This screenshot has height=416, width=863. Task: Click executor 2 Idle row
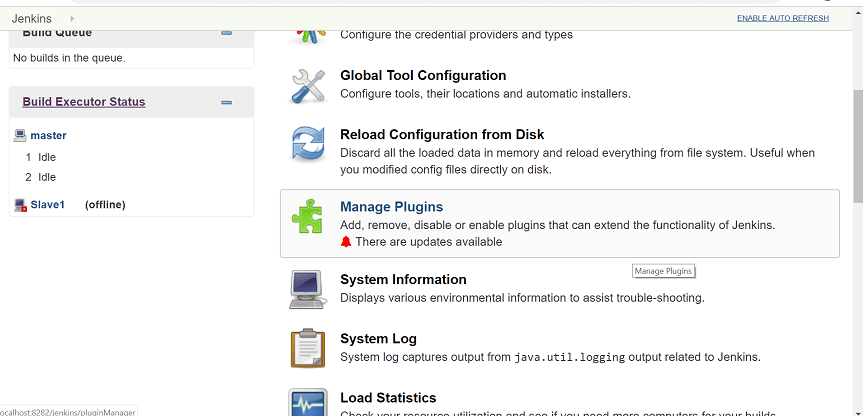click(41, 177)
